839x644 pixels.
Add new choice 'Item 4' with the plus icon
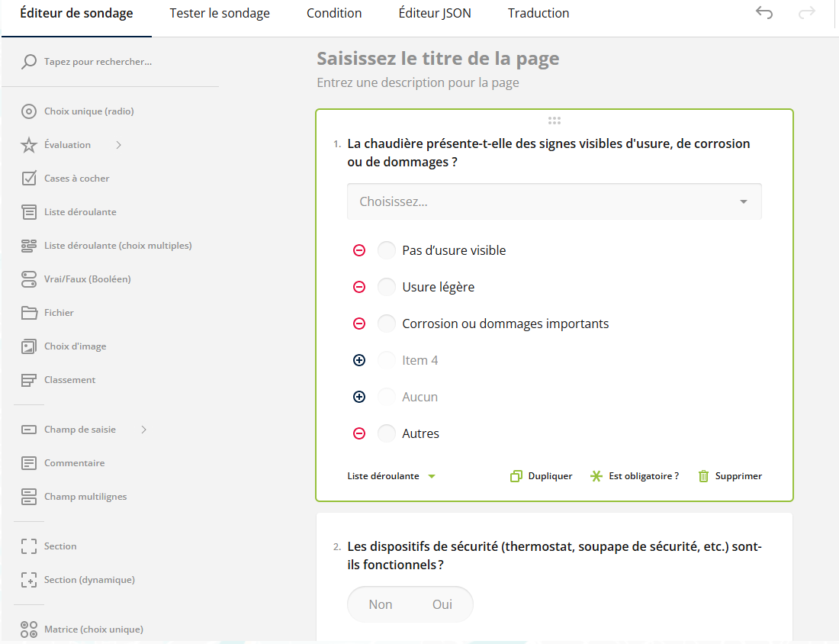coord(359,360)
